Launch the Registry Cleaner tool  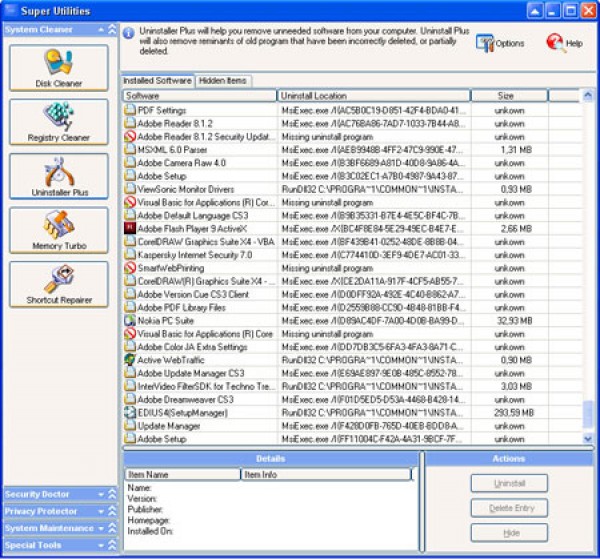coord(59,122)
